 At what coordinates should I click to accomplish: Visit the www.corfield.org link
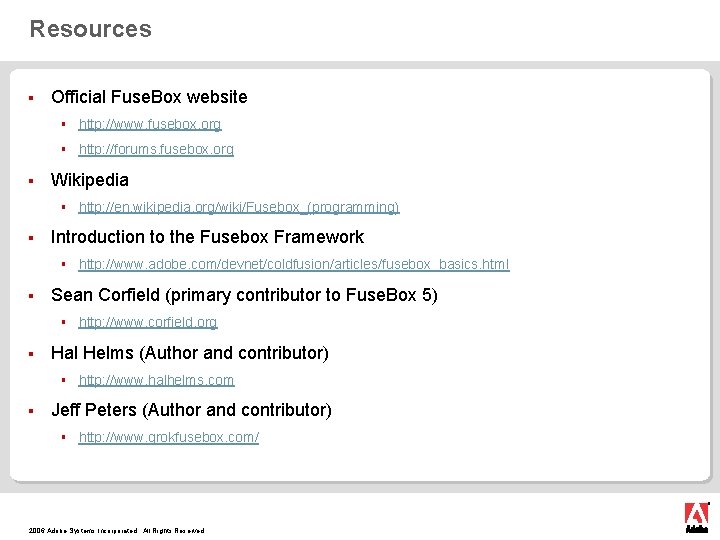[x=148, y=322]
